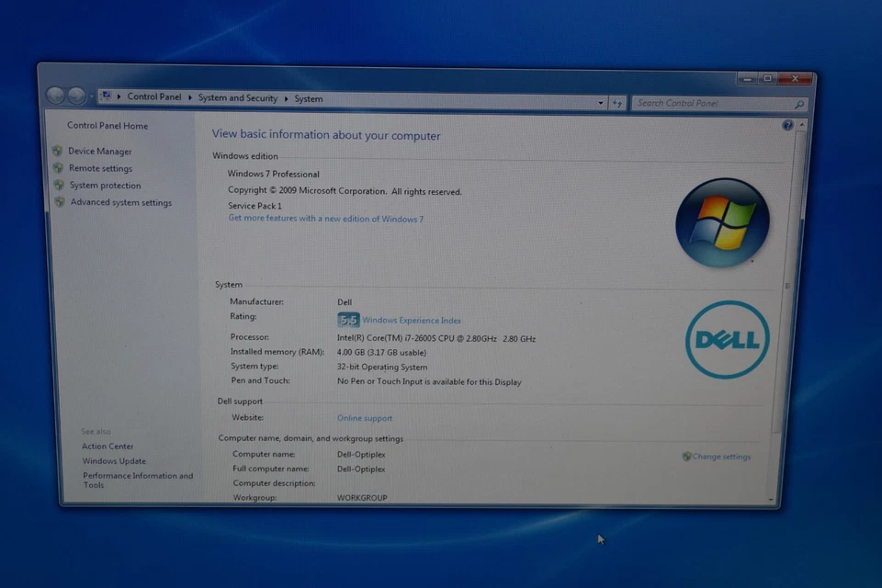The image size is (882, 588).
Task: Open the address bar history dropdown arrow
Action: (x=602, y=103)
